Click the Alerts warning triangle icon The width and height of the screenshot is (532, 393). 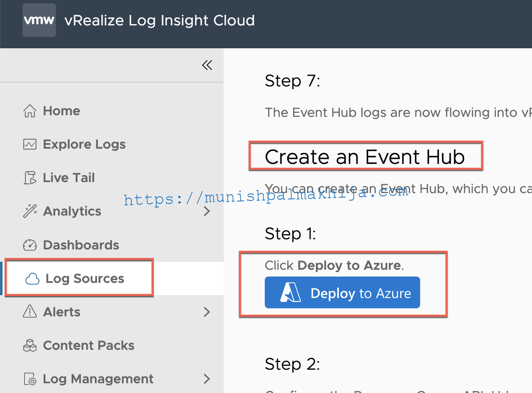click(x=30, y=312)
